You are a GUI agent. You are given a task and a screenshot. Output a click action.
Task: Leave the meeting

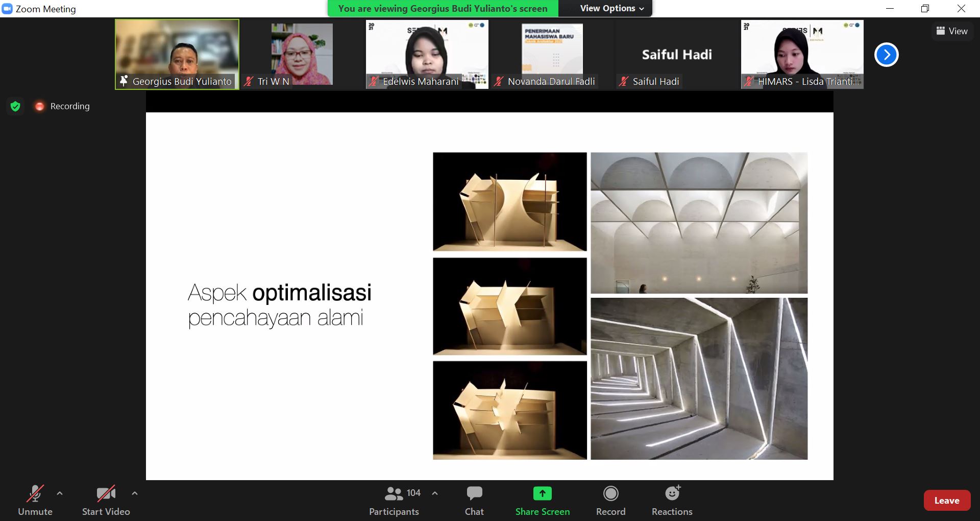[x=946, y=501]
